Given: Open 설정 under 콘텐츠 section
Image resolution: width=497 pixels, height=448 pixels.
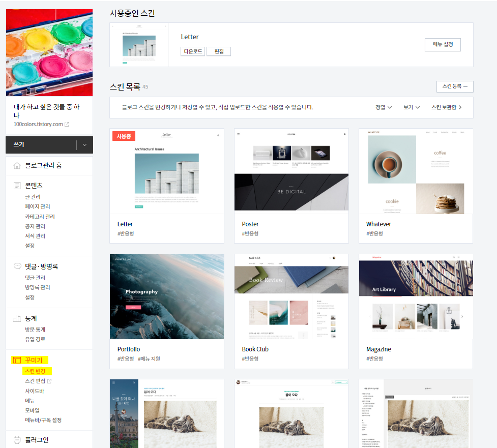Looking at the screenshot, I should pos(30,246).
